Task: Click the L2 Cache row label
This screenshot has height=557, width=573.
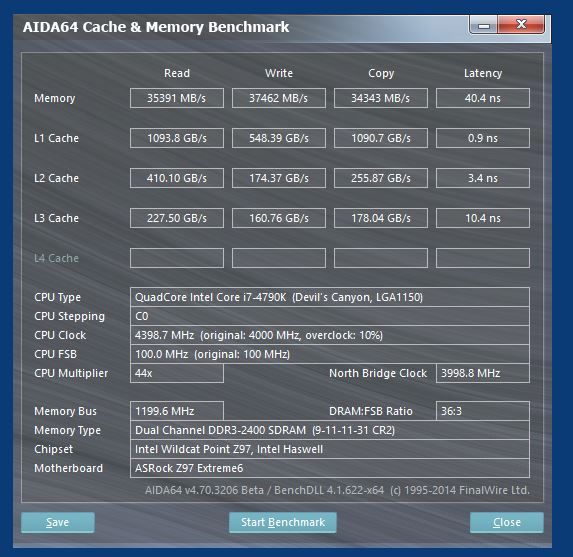Action: (x=56, y=178)
